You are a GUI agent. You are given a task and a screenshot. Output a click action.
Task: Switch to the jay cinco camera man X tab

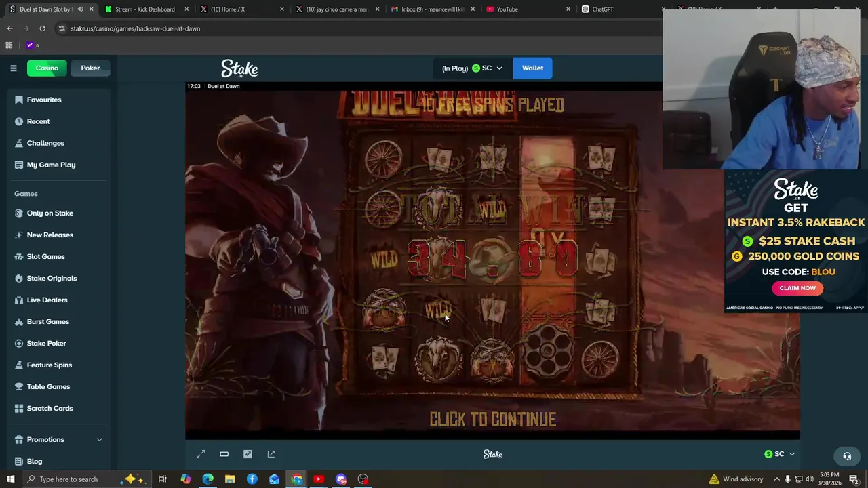click(x=337, y=9)
